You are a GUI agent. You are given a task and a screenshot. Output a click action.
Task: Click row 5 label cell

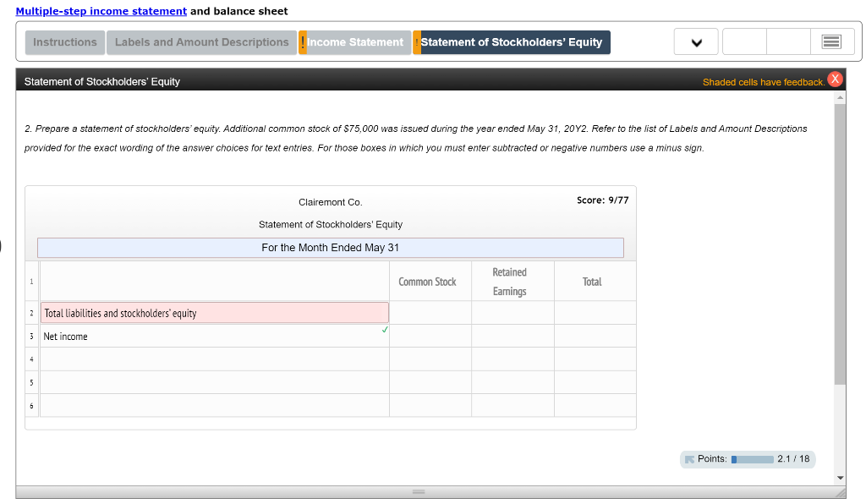[x=214, y=382]
